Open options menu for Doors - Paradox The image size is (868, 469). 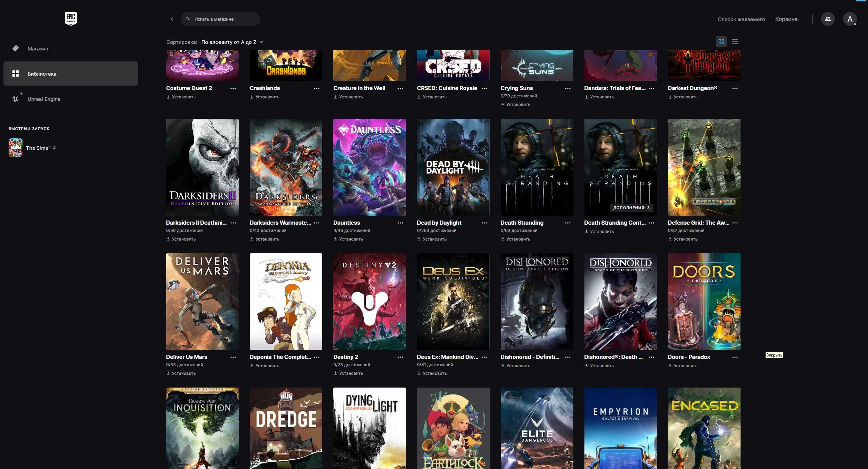735,357
